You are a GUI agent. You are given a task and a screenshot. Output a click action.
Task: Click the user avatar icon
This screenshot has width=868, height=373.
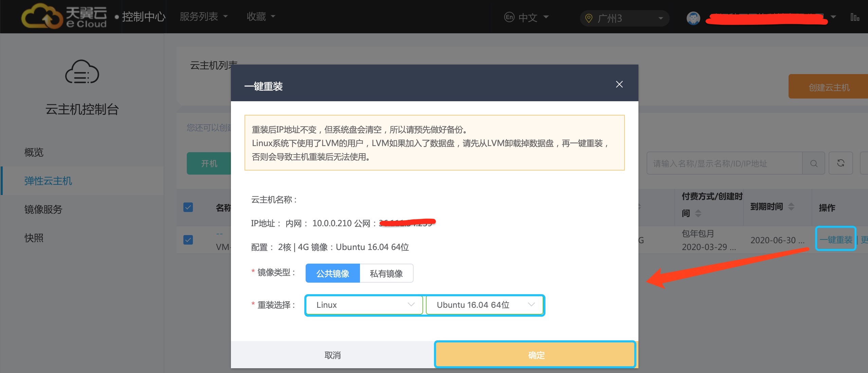pos(693,18)
